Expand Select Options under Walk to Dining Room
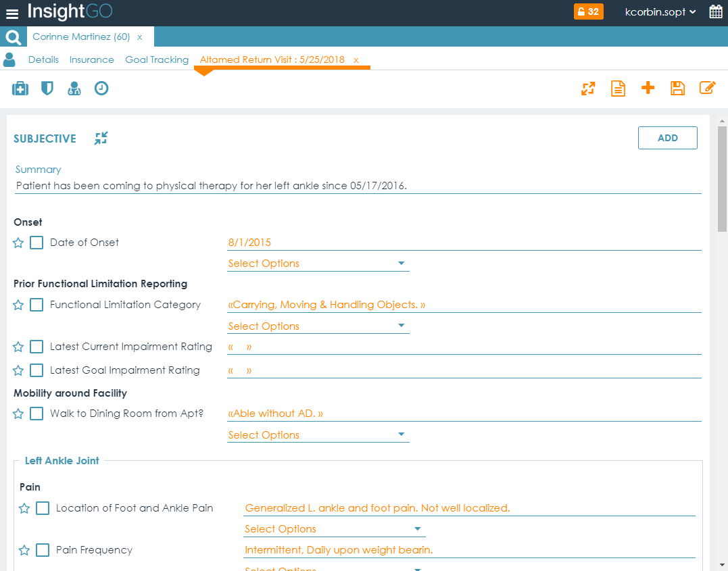 pos(318,435)
